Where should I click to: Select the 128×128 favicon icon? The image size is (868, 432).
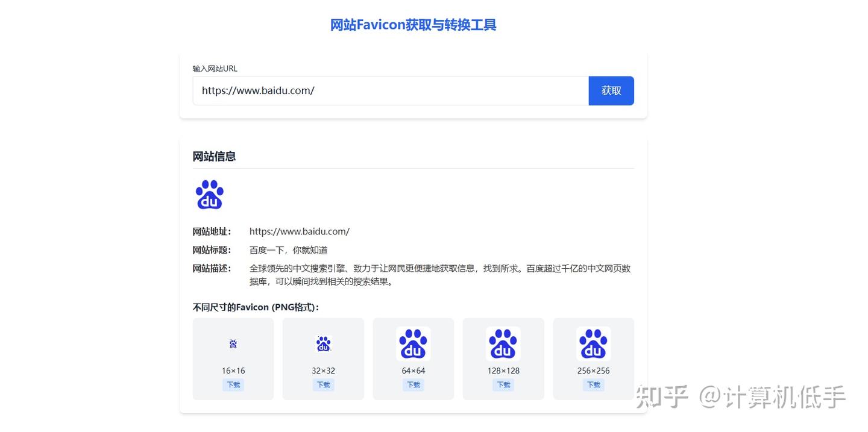tap(503, 343)
